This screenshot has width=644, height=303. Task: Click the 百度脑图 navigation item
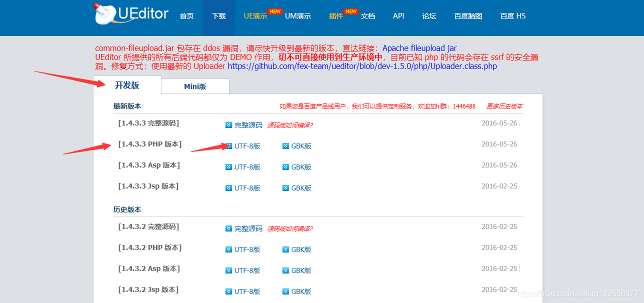pyautogui.click(x=468, y=15)
